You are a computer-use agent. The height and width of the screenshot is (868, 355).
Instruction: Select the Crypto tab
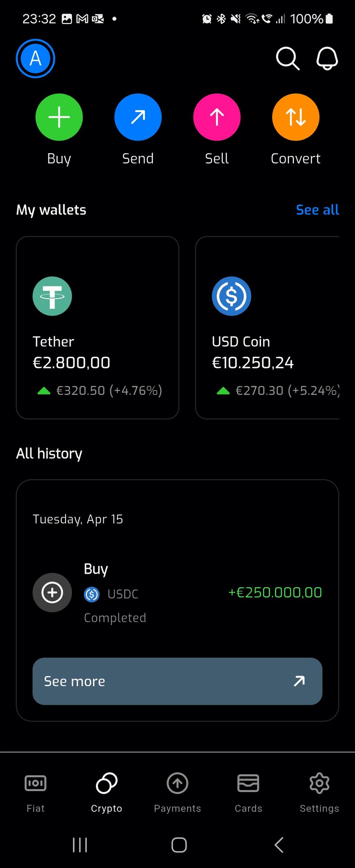click(106, 792)
